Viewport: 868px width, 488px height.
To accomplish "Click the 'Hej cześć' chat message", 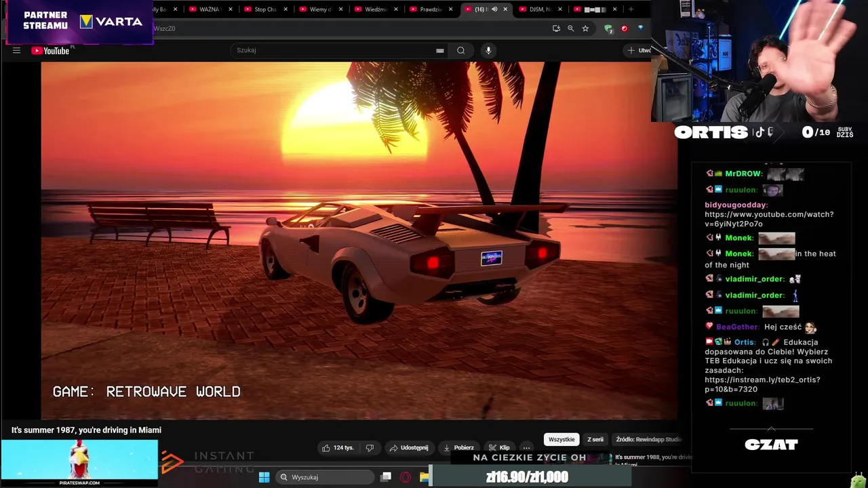I will 783,327.
